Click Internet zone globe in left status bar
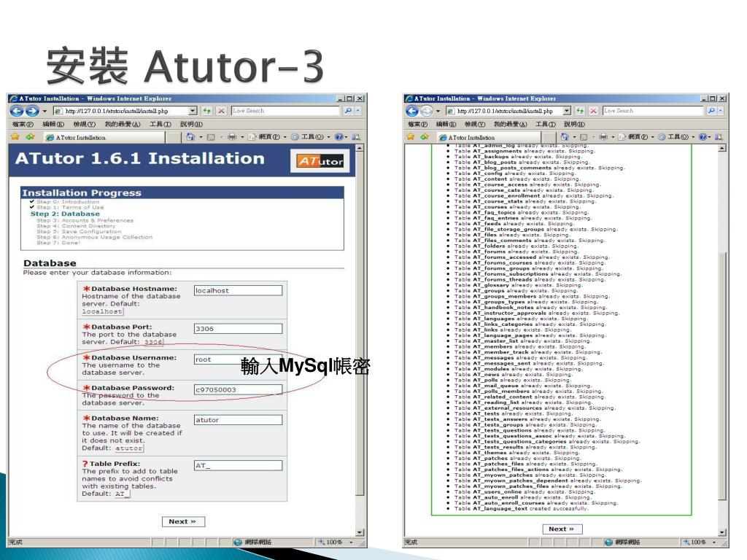Viewport: 747px width, 560px height. coord(239,542)
